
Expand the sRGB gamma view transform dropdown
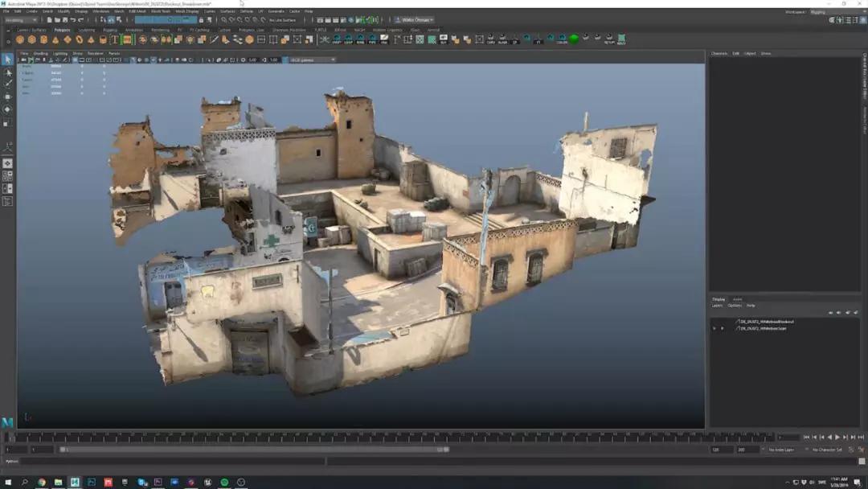312,60
